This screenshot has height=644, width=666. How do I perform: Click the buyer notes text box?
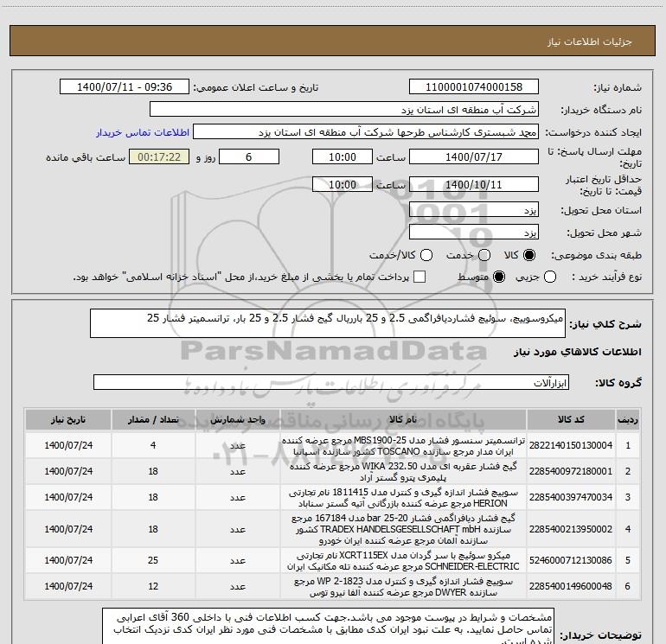coord(328,627)
